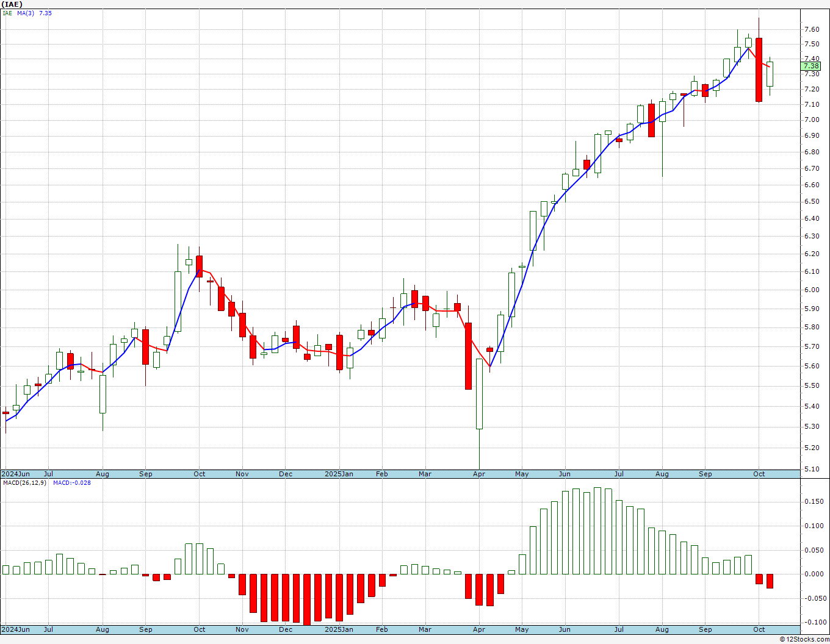
Task: Click the 7.30 price axis label
Action: [812, 74]
